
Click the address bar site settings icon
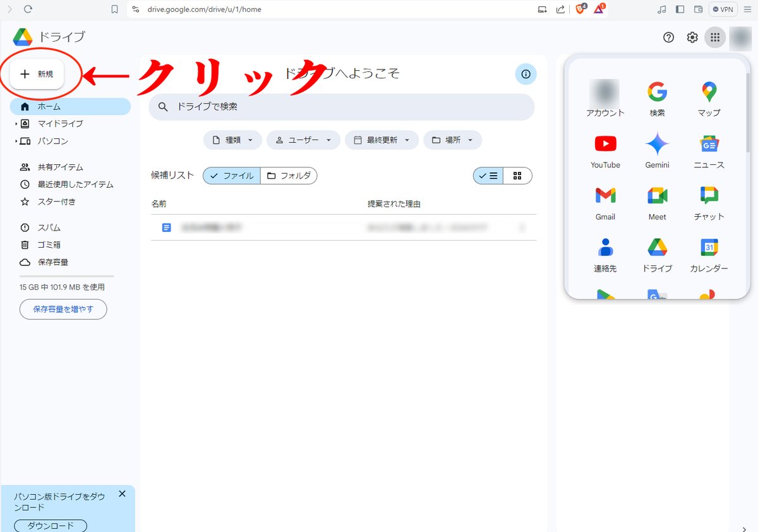135,9
